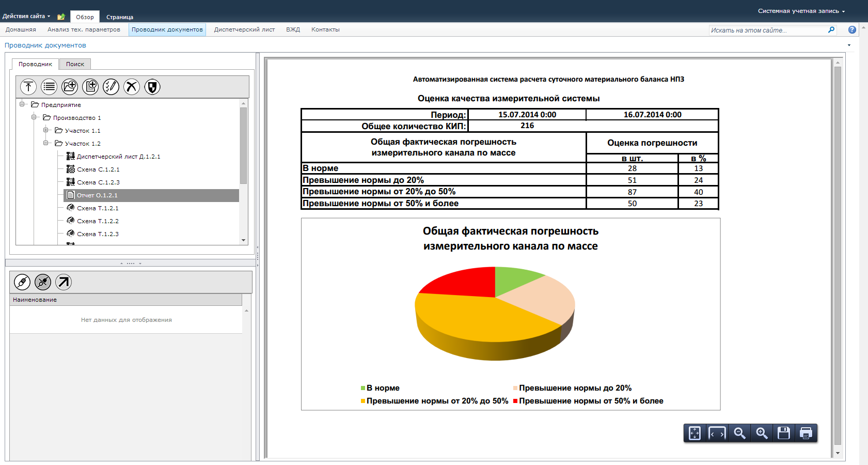Click the icon of Схема С.1.2.1
The width and height of the screenshot is (868, 465).
coord(71,169)
